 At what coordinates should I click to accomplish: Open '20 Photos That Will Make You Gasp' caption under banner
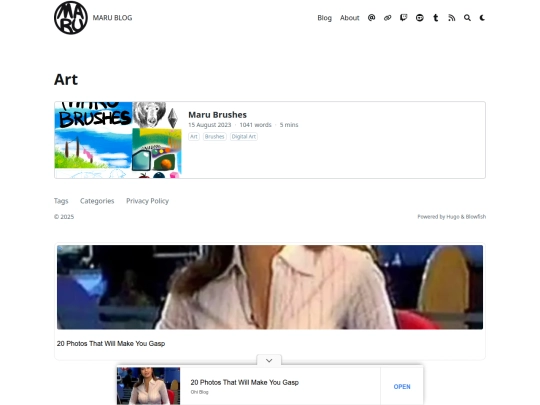click(111, 343)
